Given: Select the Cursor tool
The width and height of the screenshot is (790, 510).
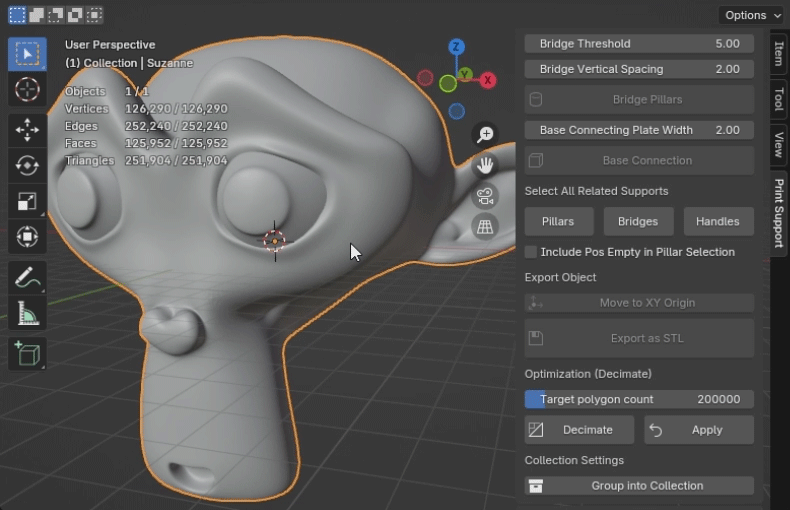Looking at the screenshot, I should pyautogui.click(x=27, y=90).
